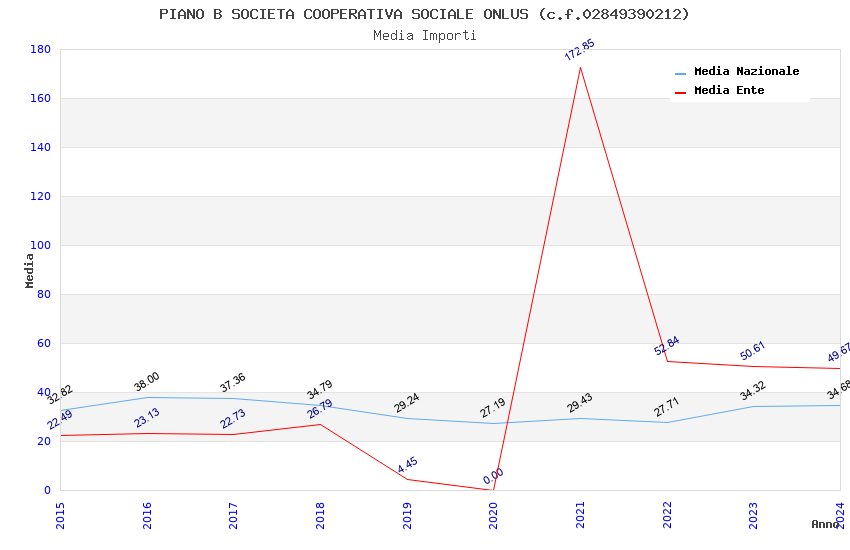The width and height of the screenshot is (850, 550).
Task: Click the 2016 x-axis year label
Action: [146, 515]
